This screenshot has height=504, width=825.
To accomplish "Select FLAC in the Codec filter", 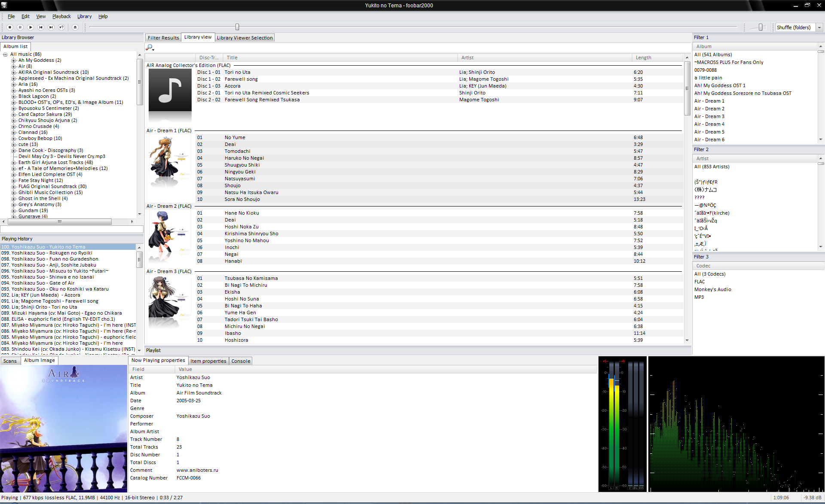I will coord(700,282).
